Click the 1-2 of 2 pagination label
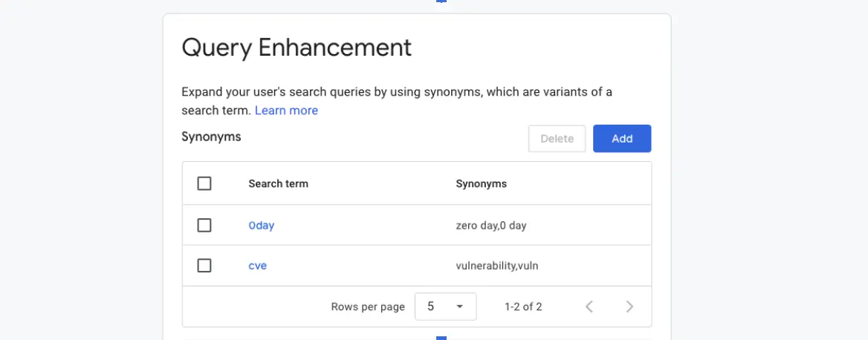 point(523,307)
